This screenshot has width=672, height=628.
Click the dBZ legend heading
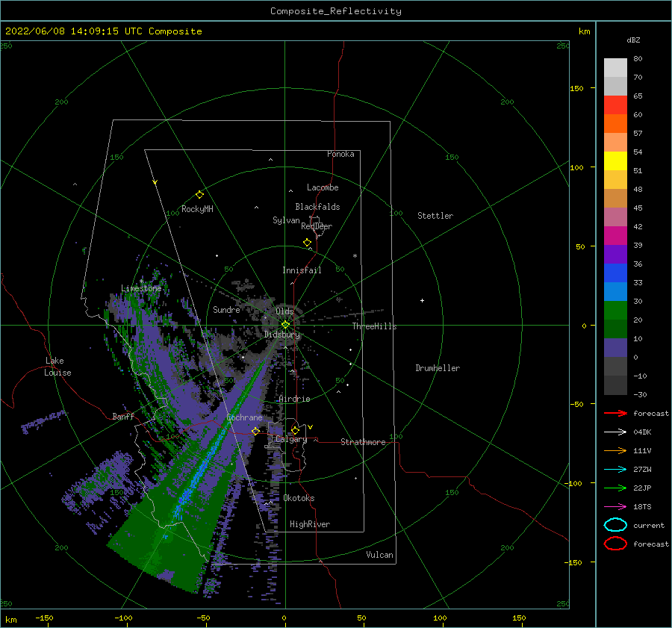[x=633, y=40]
